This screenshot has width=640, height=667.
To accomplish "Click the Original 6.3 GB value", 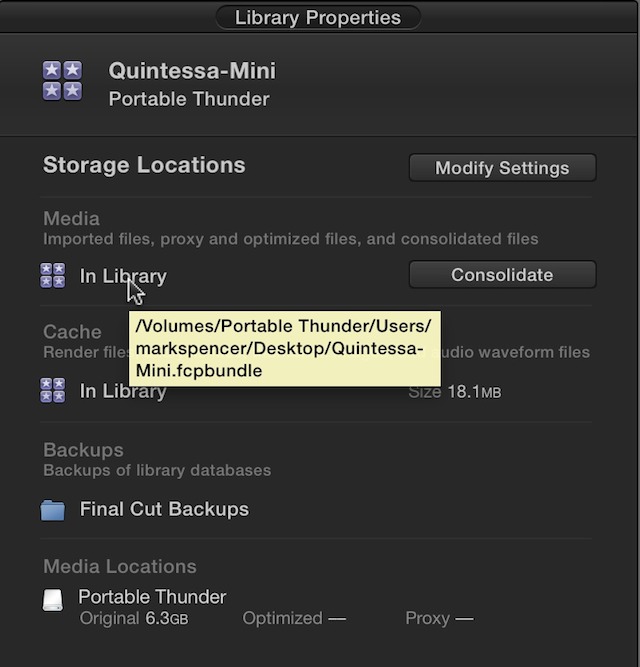I will (134, 619).
